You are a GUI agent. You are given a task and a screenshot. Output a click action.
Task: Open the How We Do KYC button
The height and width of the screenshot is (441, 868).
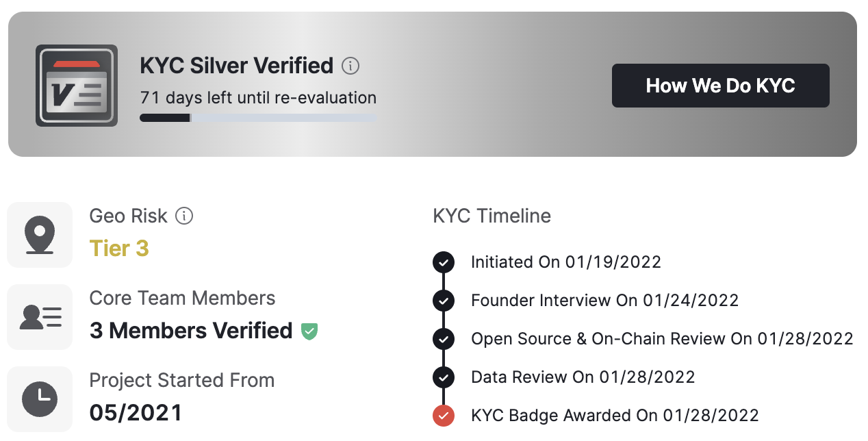721,86
